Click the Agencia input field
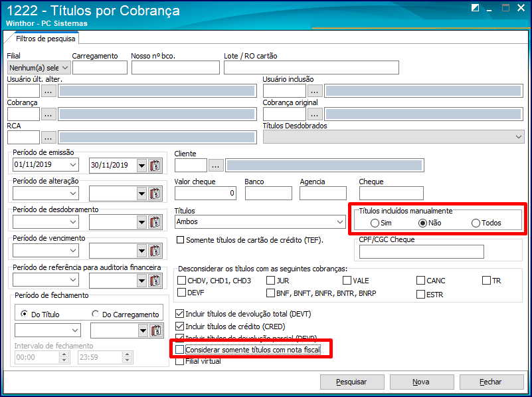 (x=323, y=193)
